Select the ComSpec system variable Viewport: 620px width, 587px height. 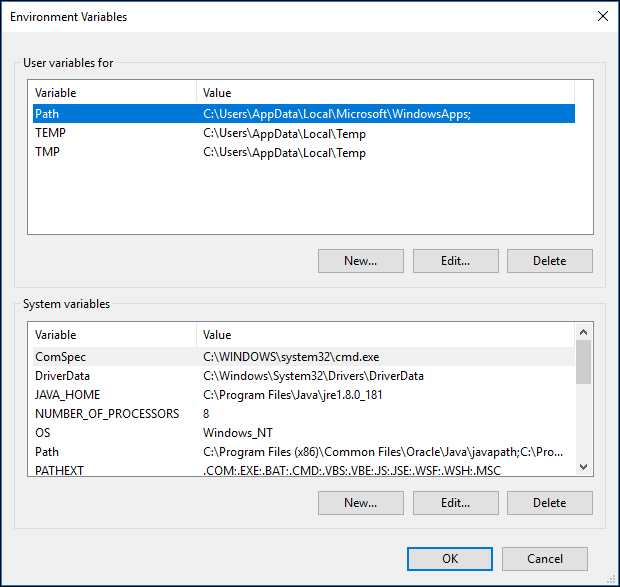click(x=304, y=357)
